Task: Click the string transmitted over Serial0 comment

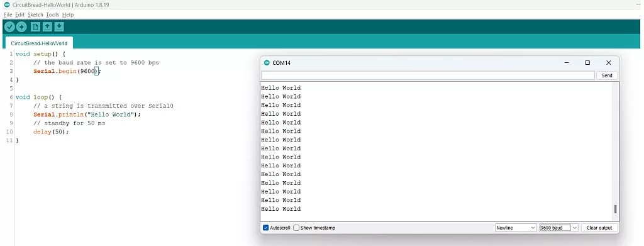Action: point(104,106)
